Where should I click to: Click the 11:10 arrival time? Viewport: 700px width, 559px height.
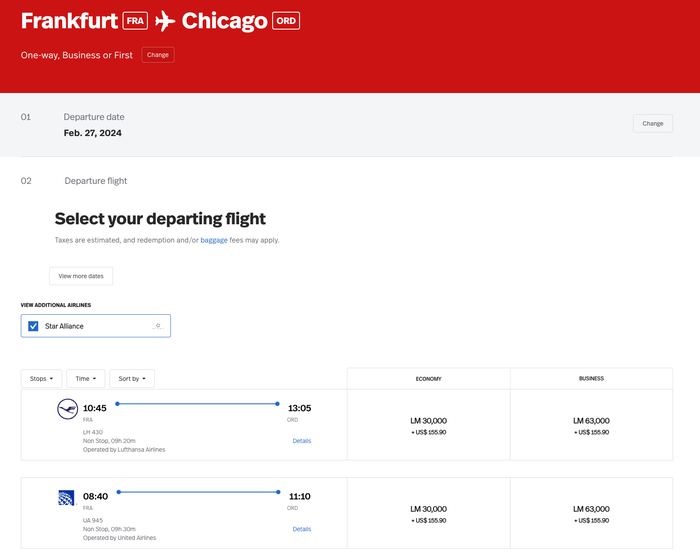(x=300, y=496)
